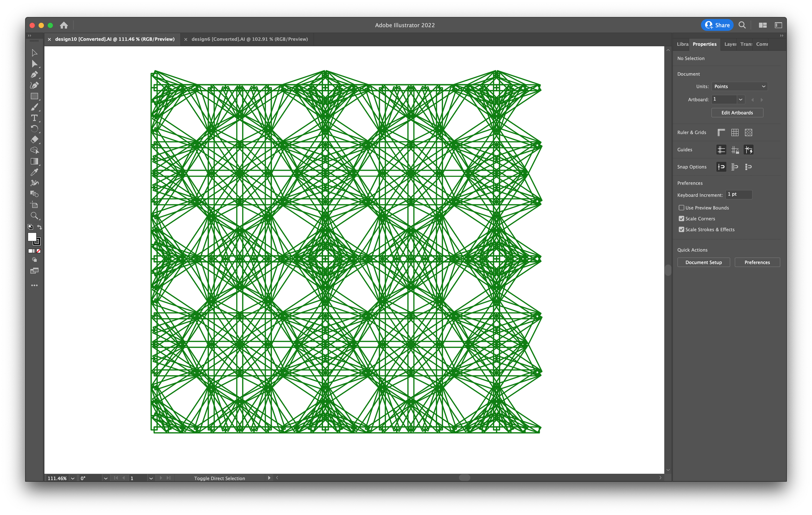Uncheck Scale Strokes & Effects
812x515 pixels.
tap(682, 229)
